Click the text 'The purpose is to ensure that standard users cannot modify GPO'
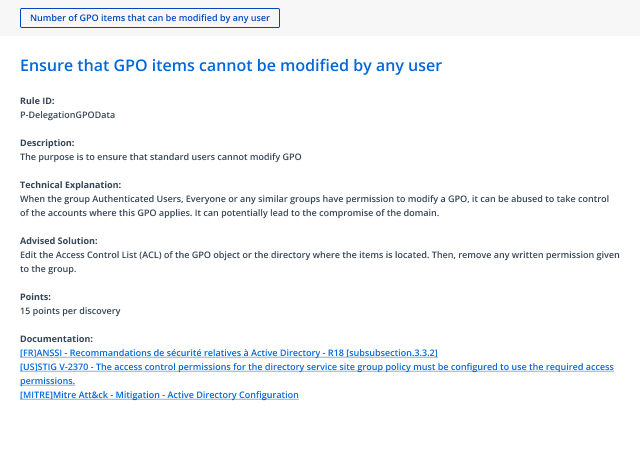640x450 pixels. pyautogui.click(x=160, y=157)
